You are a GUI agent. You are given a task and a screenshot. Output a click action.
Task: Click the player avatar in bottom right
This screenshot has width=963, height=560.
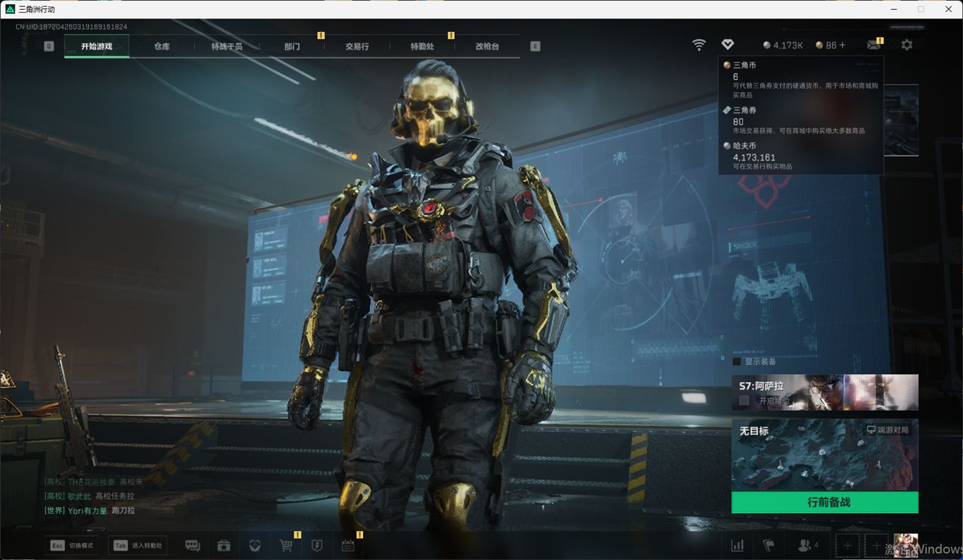(906, 546)
